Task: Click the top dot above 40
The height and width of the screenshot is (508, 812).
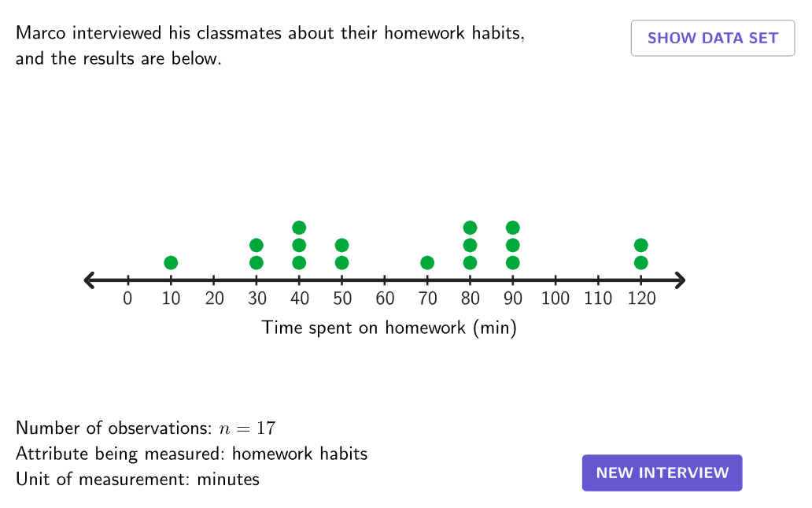Action: click(x=299, y=228)
